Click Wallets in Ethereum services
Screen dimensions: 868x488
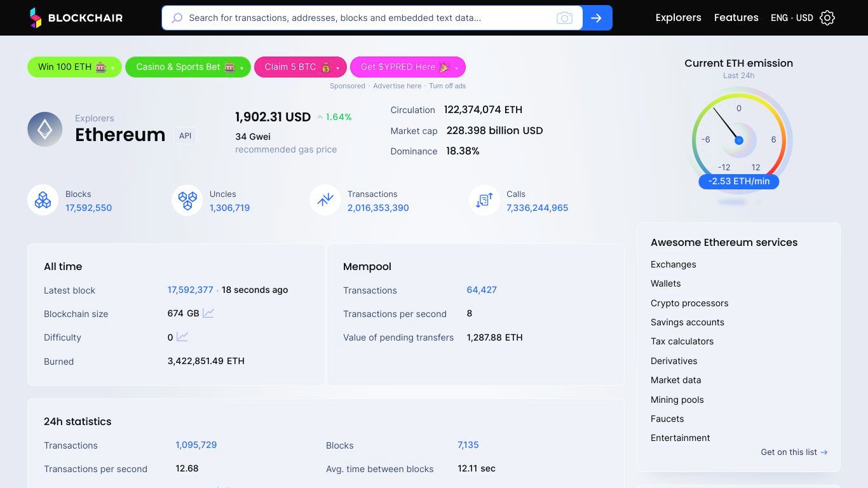(x=665, y=283)
